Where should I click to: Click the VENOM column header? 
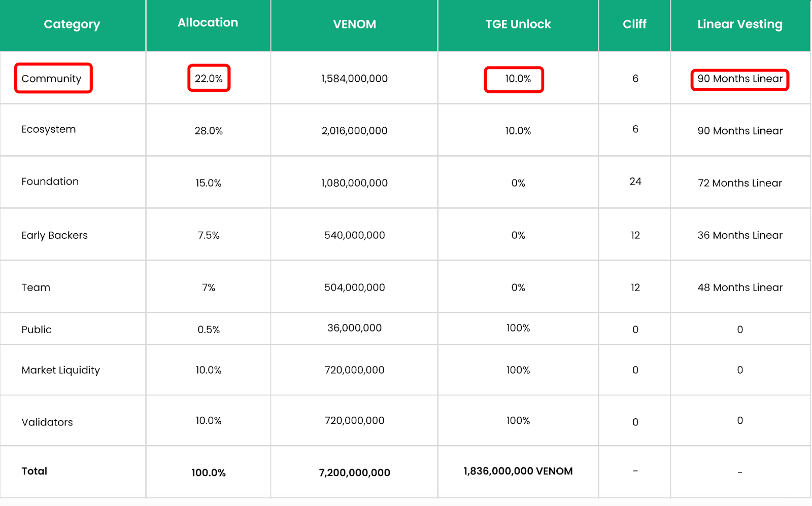tap(354, 24)
